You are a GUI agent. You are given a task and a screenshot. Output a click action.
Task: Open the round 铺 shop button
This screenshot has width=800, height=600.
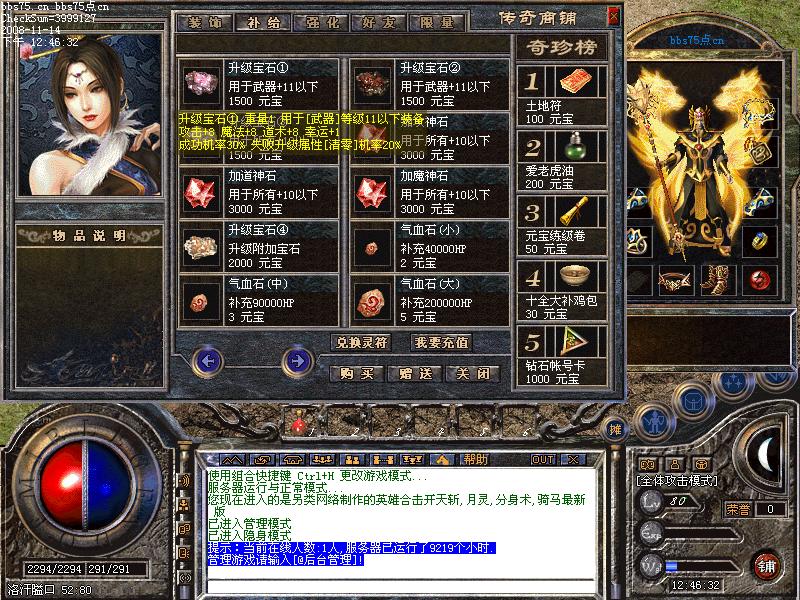(x=766, y=565)
